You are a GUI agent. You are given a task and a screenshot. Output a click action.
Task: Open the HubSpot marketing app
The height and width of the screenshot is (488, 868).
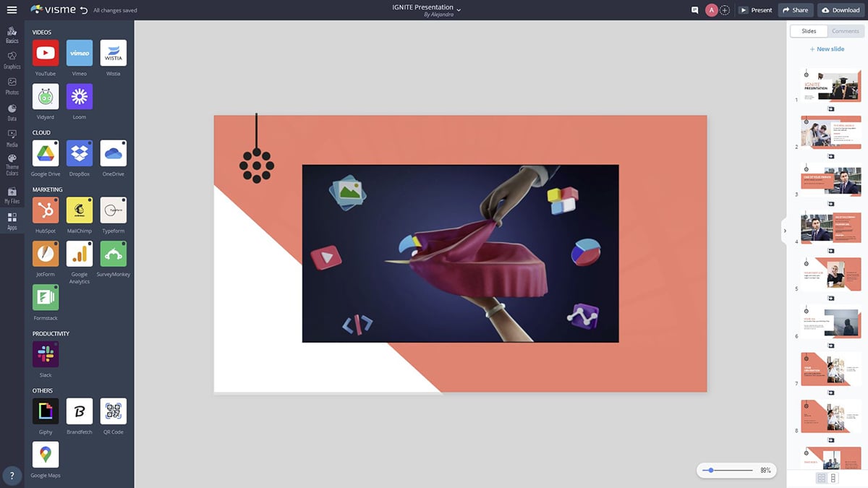pyautogui.click(x=46, y=210)
